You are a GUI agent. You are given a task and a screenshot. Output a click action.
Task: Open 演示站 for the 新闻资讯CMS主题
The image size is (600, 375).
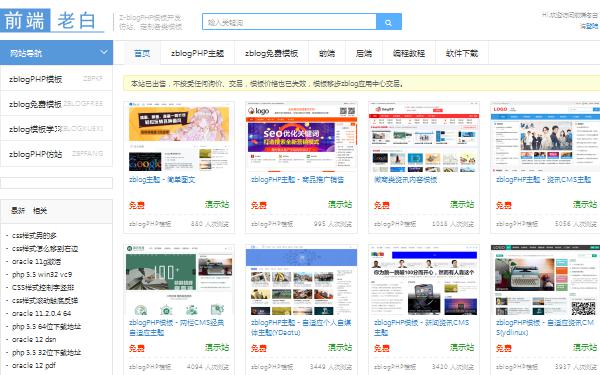(x=462, y=347)
